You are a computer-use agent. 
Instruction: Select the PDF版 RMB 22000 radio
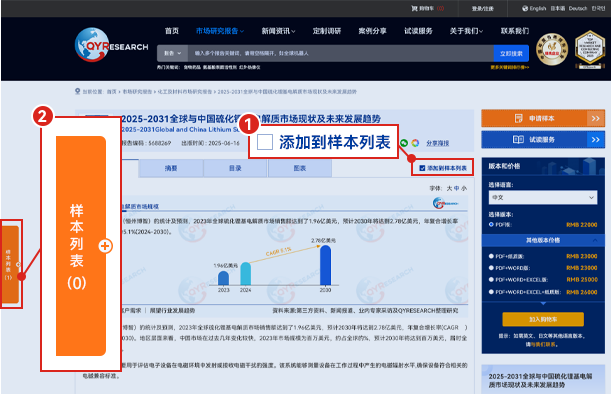tap(491, 224)
